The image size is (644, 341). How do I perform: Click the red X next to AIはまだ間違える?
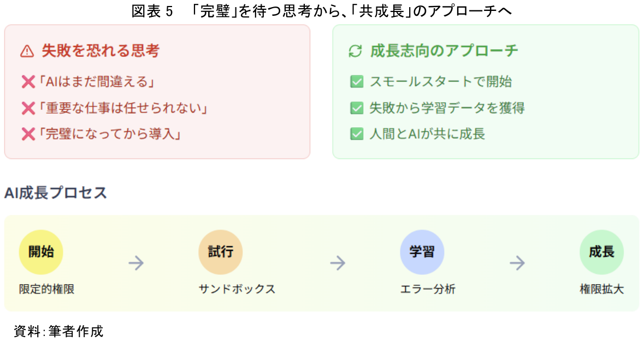coord(28,83)
